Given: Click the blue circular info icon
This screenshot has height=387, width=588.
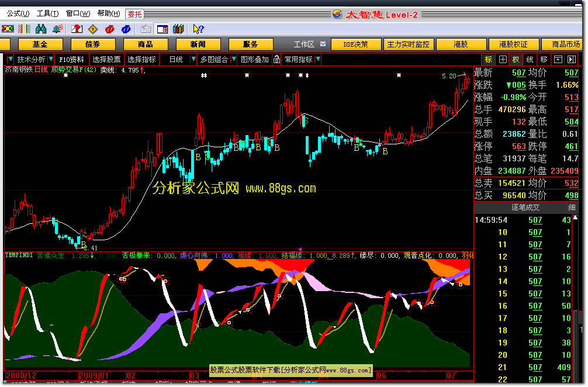Looking at the screenshot, I should pos(126,29).
